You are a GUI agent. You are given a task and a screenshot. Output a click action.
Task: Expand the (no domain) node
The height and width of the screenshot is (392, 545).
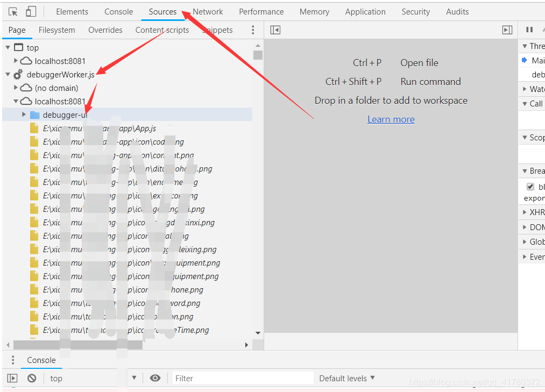[x=16, y=88]
